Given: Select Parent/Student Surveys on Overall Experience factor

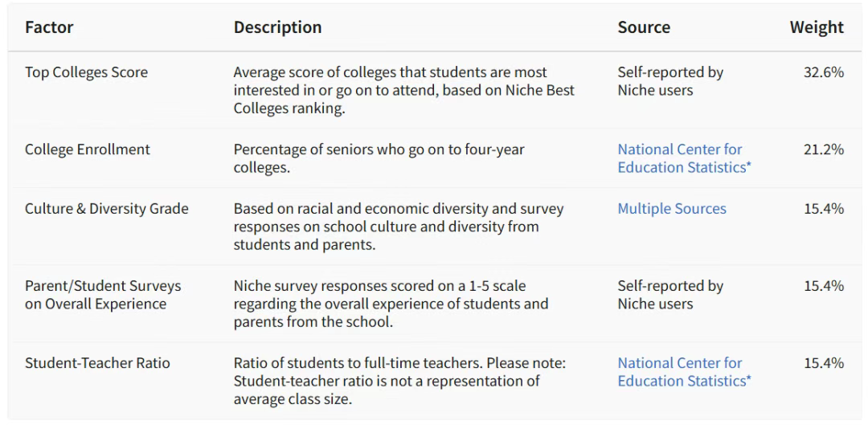Looking at the screenshot, I should (103, 295).
